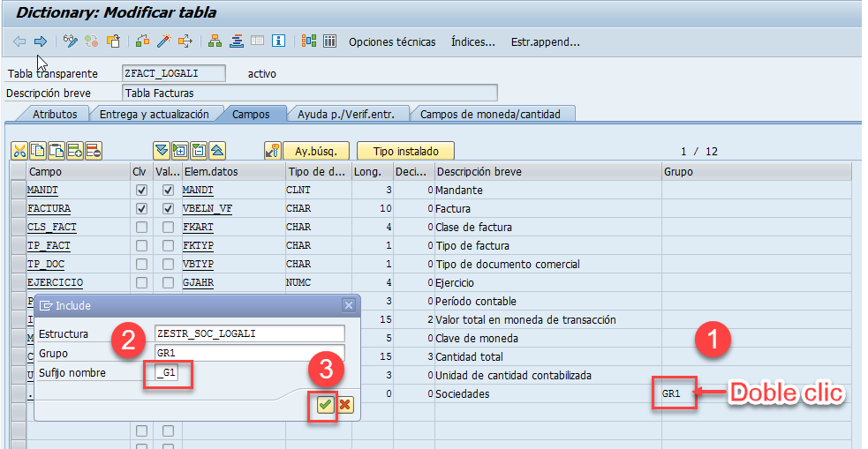This screenshot has width=868, height=449.
Task: Switch to Entrega y actualización tab
Action: pos(154,114)
